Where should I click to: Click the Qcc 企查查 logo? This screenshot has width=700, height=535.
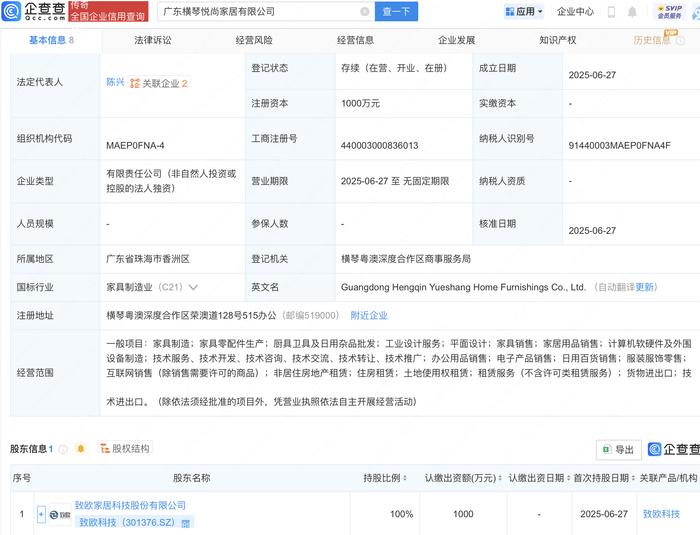(x=34, y=11)
